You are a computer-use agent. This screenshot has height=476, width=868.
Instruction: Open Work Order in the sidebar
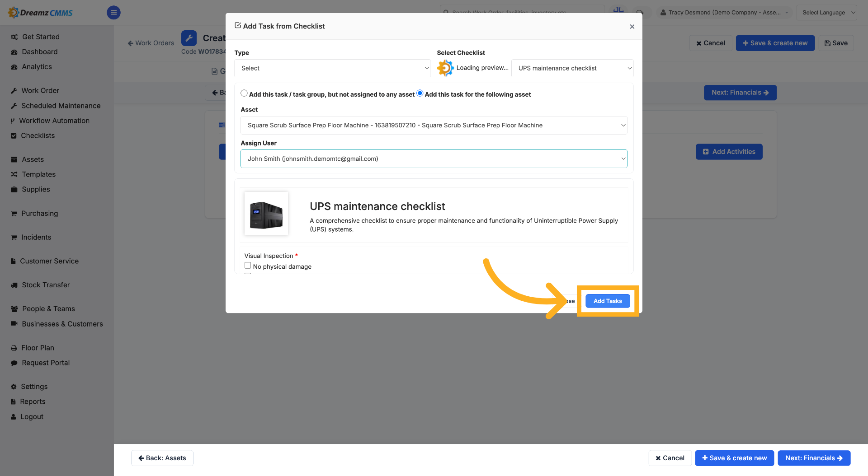40,91
